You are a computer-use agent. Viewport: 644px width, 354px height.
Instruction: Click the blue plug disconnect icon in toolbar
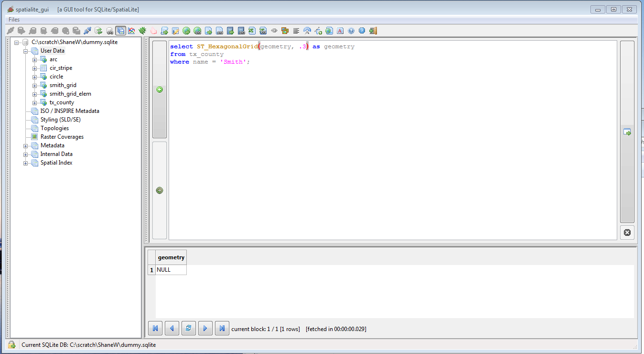pyautogui.click(x=87, y=31)
